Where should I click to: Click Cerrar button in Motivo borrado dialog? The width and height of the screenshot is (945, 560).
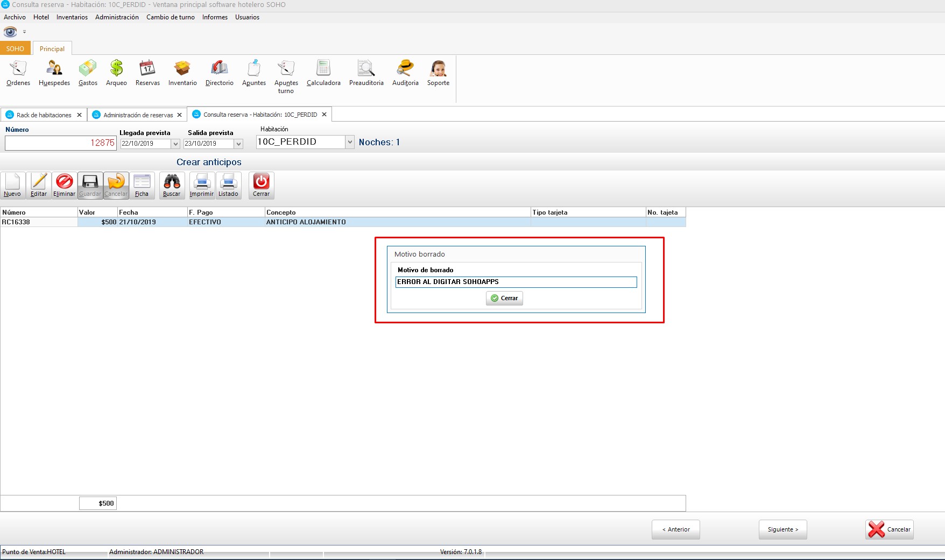(x=504, y=298)
